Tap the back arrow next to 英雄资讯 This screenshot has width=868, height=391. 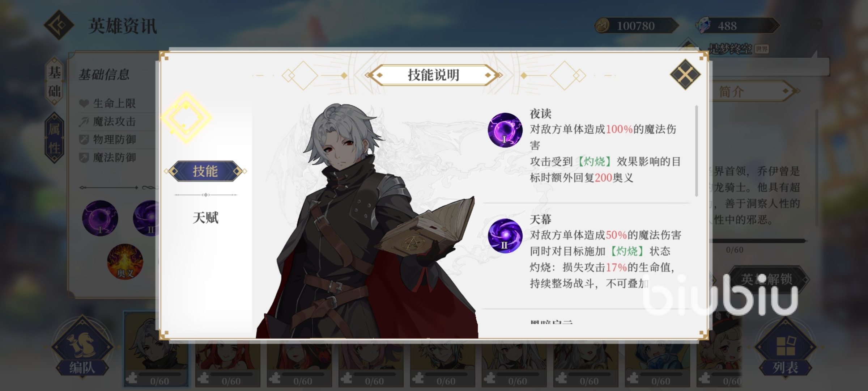[x=59, y=25]
